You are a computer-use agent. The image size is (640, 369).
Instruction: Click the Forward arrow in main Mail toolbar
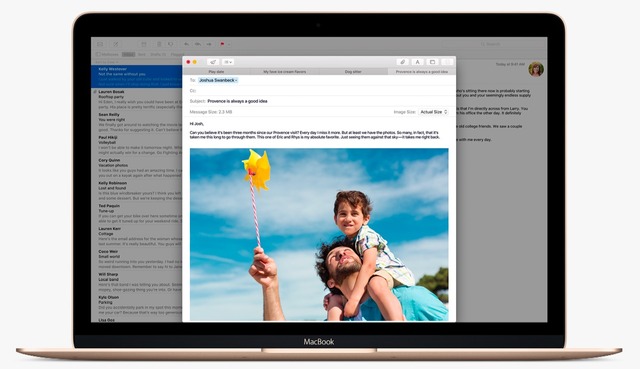[209, 44]
